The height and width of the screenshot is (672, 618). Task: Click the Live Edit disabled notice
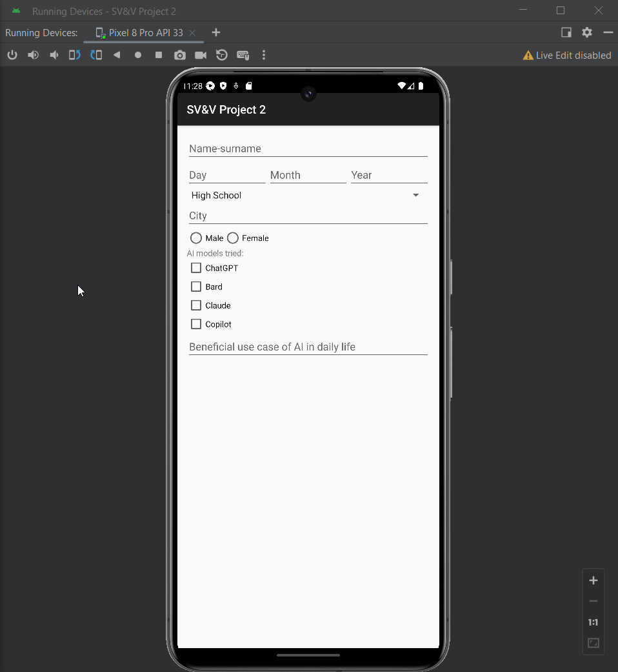(x=567, y=56)
